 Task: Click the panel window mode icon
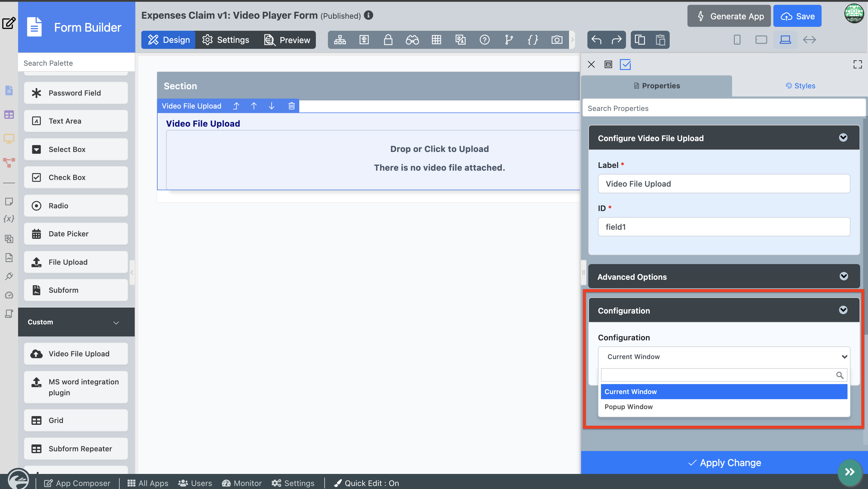[x=608, y=65]
